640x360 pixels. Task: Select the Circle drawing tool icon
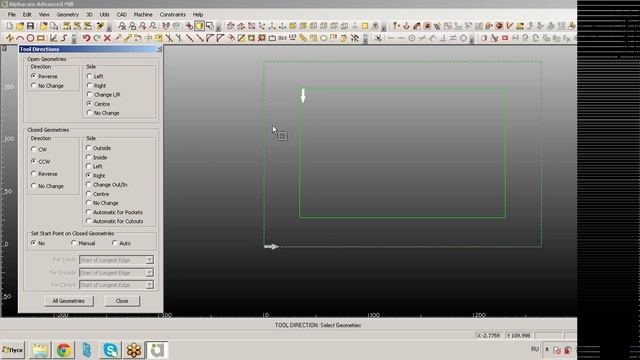[30, 38]
